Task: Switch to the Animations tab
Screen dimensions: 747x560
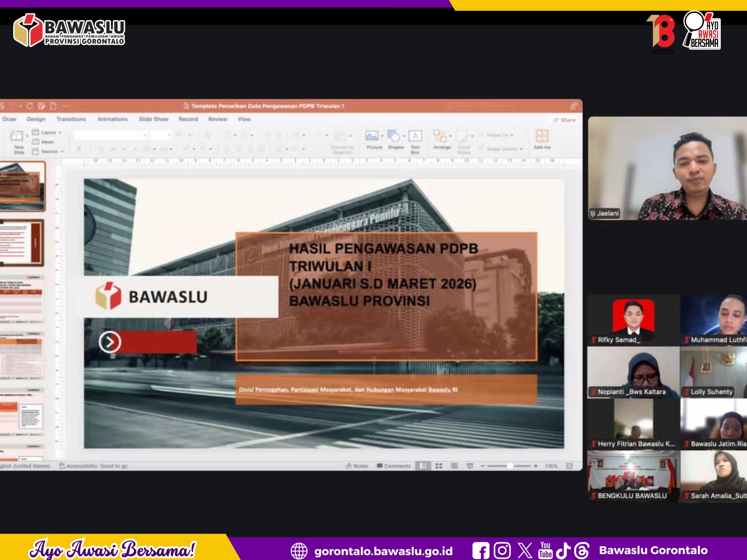Action: click(113, 119)
